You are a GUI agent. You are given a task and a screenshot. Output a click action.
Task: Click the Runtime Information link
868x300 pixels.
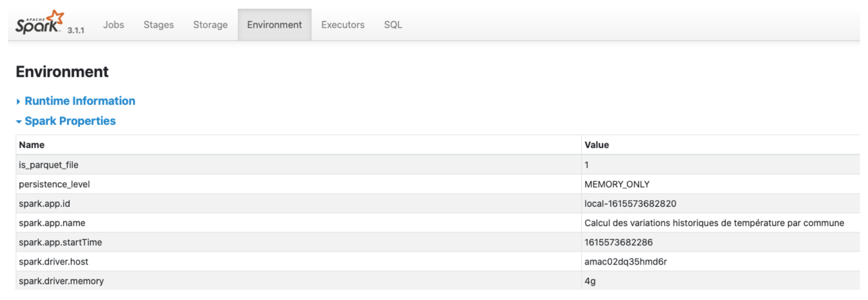(x=80, y=101)
